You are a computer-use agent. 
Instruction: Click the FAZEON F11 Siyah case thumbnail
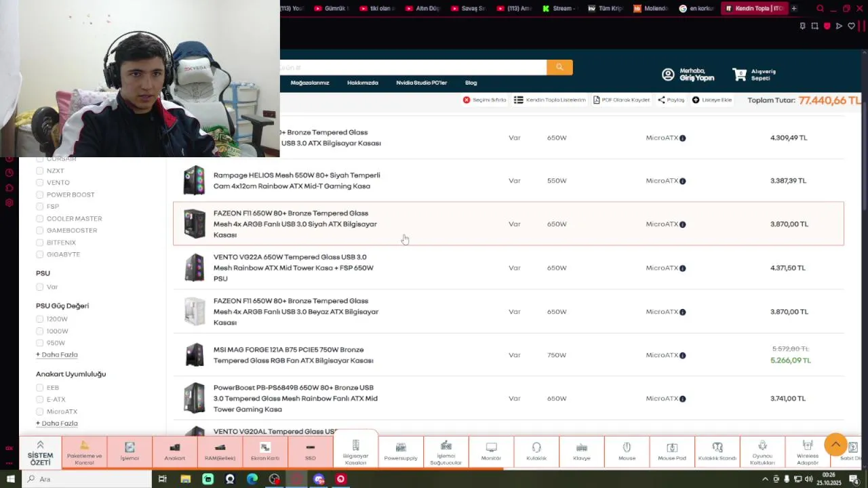[195, 224]
